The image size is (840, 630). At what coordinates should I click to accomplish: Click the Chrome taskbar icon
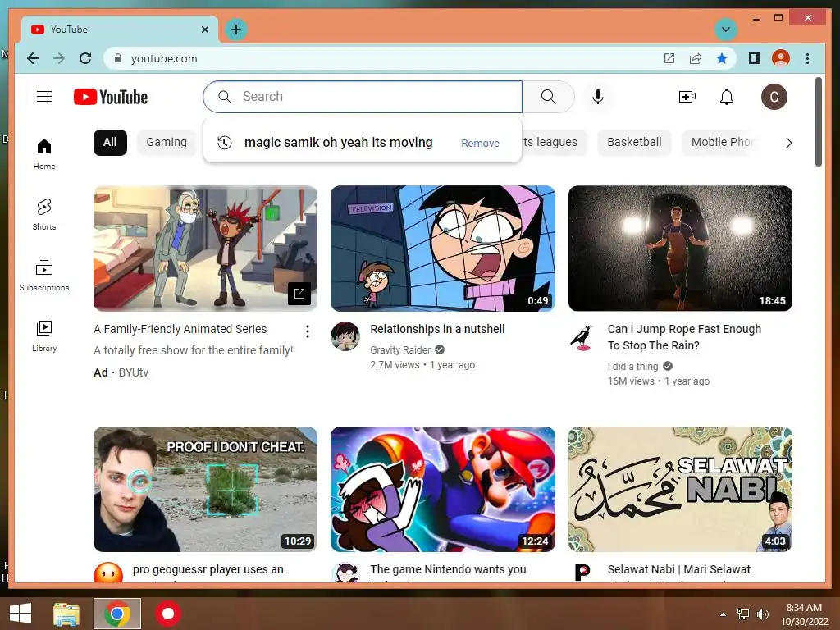click(x=117, y=614)
